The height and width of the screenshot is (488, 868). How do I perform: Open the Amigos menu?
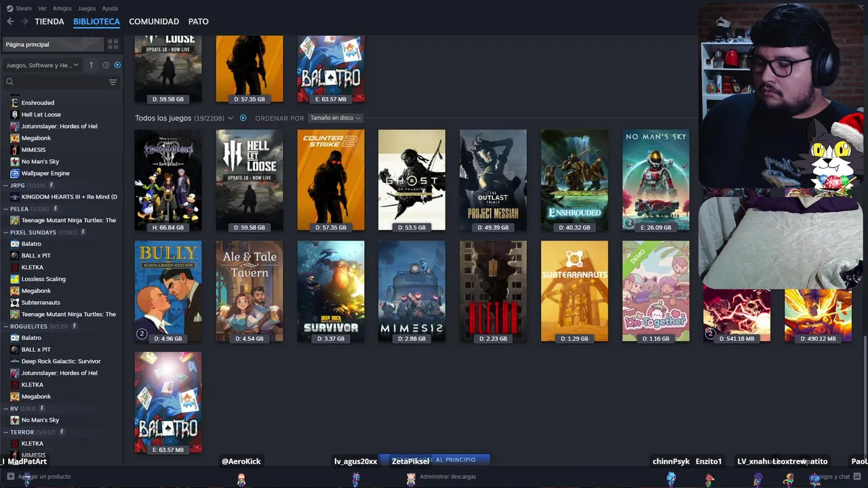click(x=62, y=8)
